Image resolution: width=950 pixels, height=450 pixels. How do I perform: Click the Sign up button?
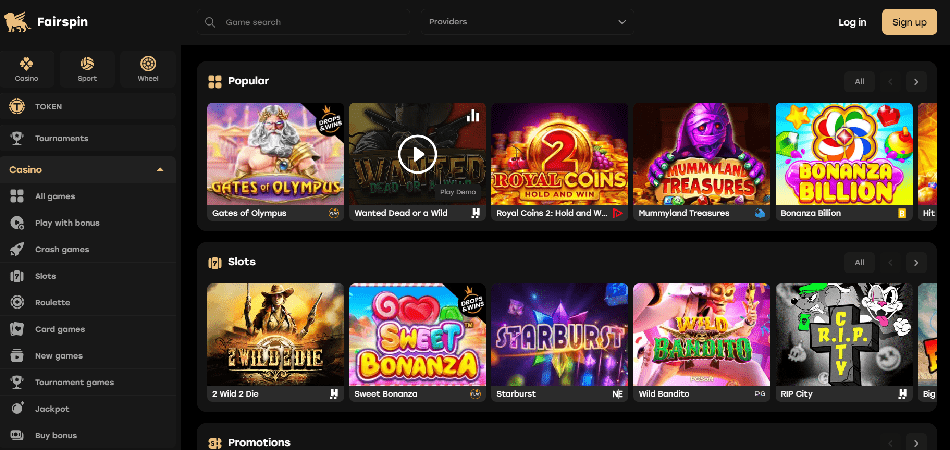[x=909, y=22]
